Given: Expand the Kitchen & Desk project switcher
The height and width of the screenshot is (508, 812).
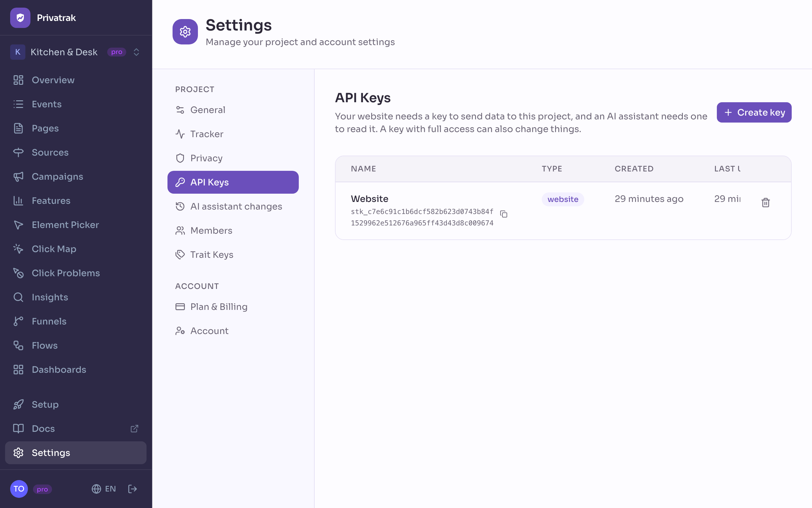Looking at the screenshot, I should 76,52.
